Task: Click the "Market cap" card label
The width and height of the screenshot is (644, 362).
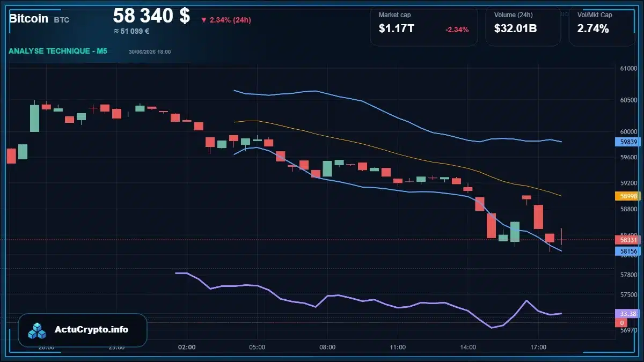Action: pos(394,15)
